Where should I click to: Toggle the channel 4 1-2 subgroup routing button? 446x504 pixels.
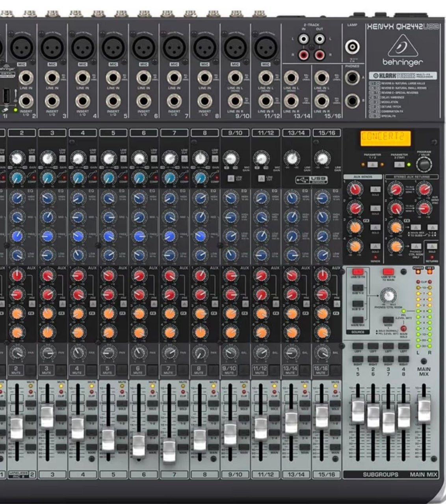[91, 418]
